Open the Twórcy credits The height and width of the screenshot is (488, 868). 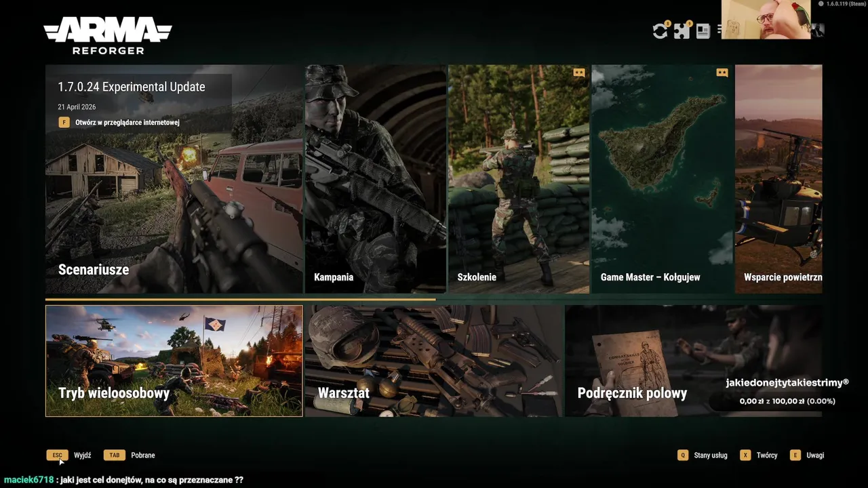point(767,455)
